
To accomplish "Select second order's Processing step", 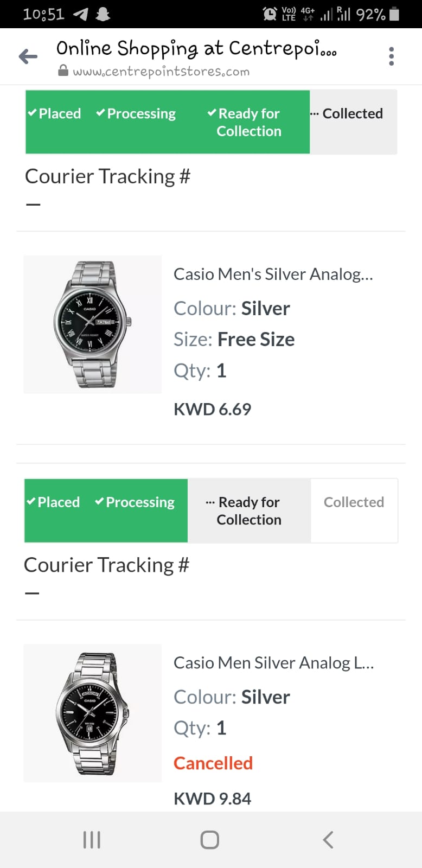I will point(136,502).
